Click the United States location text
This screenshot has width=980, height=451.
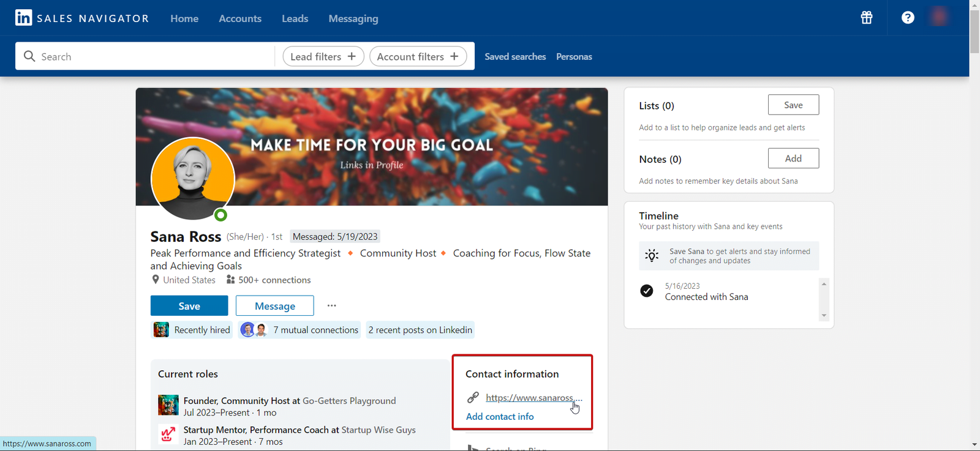pos(189,280)
